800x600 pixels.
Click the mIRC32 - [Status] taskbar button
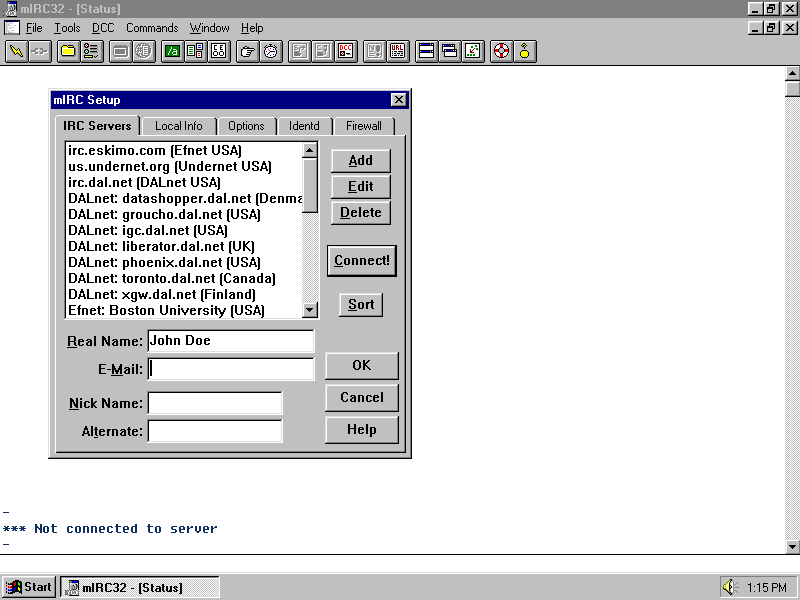[140, 587]
